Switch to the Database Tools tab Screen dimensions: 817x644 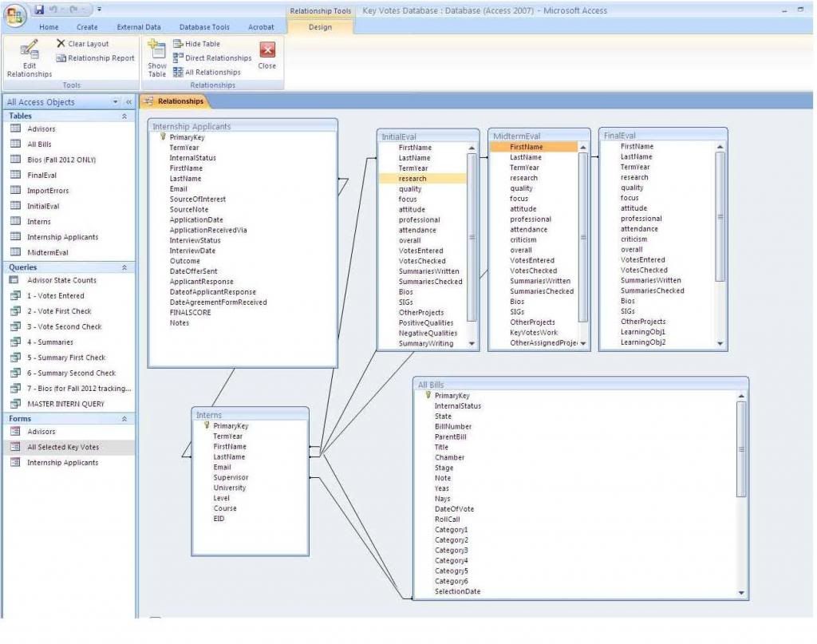click(204, 27)
